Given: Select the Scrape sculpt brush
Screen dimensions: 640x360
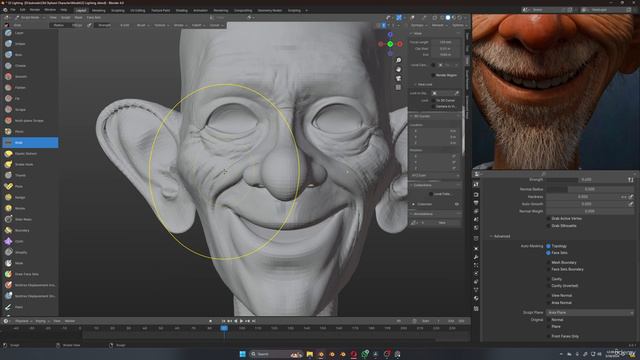Looking at the screenshot, I should coord(30,110).
